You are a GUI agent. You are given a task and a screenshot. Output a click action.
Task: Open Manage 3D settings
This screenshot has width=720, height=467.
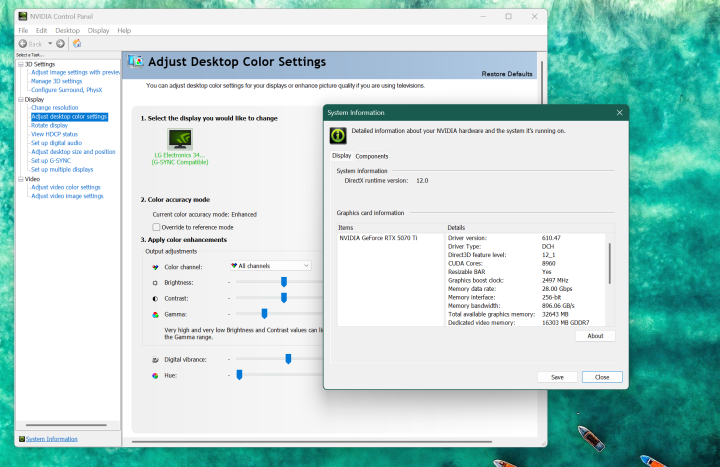[56, 81]
